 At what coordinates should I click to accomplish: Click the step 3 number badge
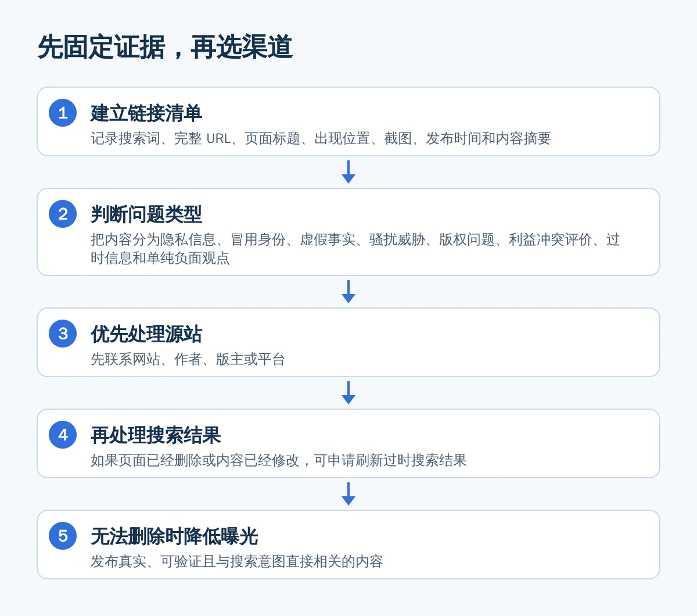click(x=63, y=334)
